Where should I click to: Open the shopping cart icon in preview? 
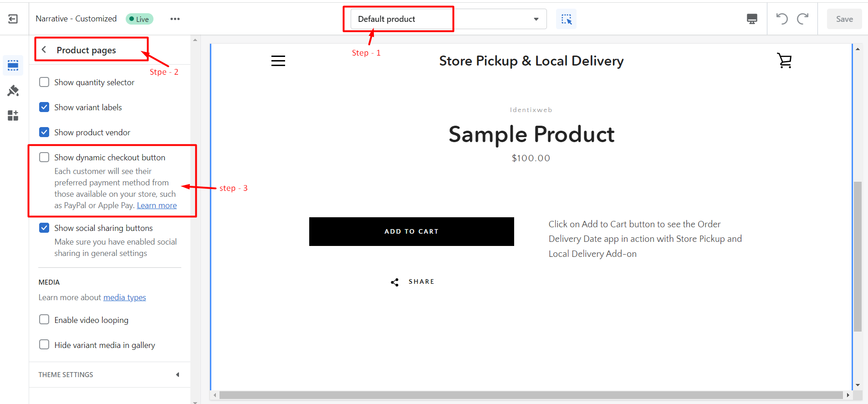click(x=784, y=61)
